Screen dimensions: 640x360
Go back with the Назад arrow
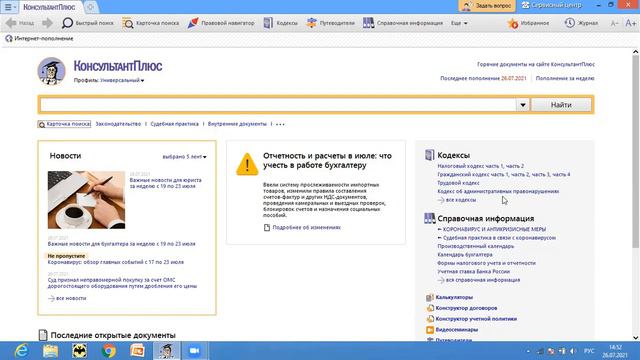click(x=20, y=23)
